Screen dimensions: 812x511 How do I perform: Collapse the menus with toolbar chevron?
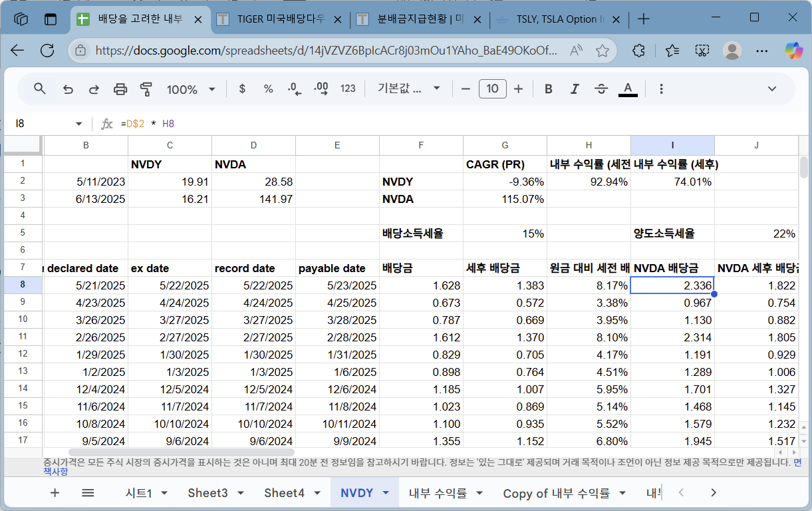coord(772,88)
